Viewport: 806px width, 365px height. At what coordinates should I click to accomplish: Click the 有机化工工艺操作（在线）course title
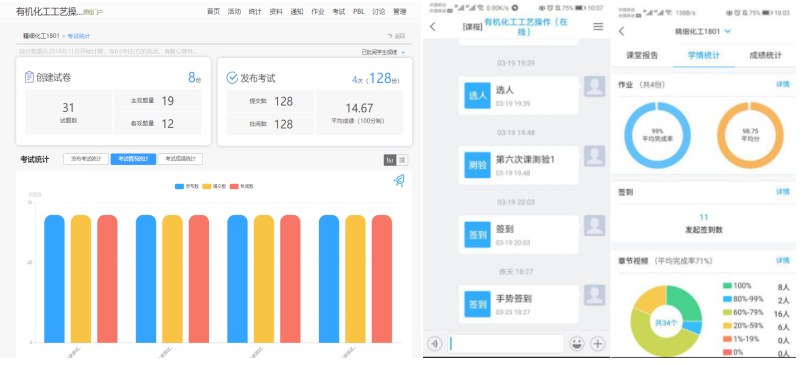click(x=525, y=27)
